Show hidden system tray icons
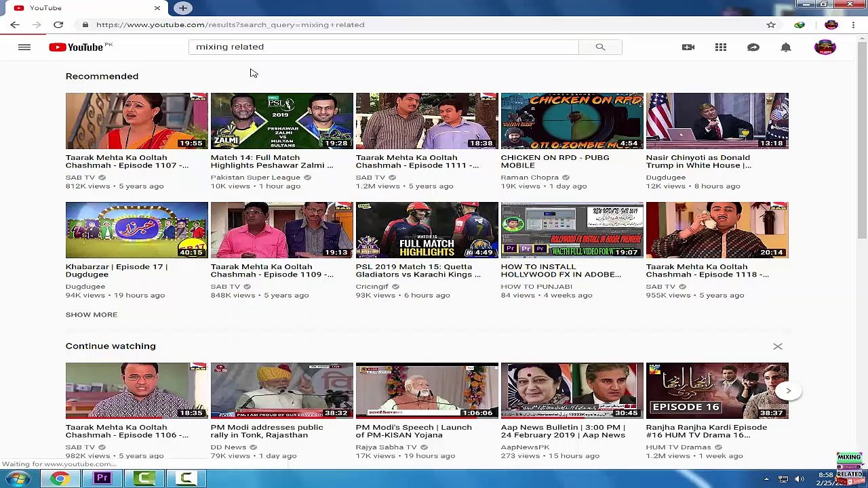The image size is (868, 488). (x=766, y=480)
